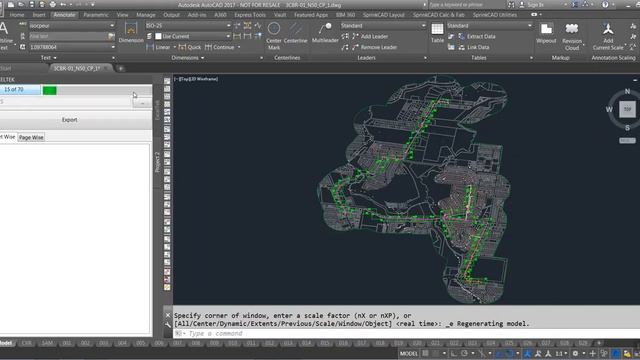Click Add Current Scale
Screen dimensions: 640x360
tap(608, 36)
